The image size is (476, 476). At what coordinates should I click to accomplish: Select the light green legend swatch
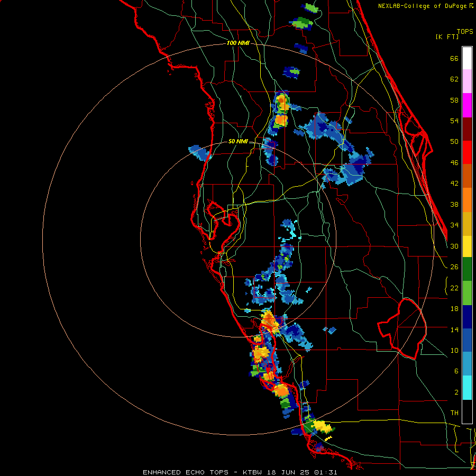467,293
